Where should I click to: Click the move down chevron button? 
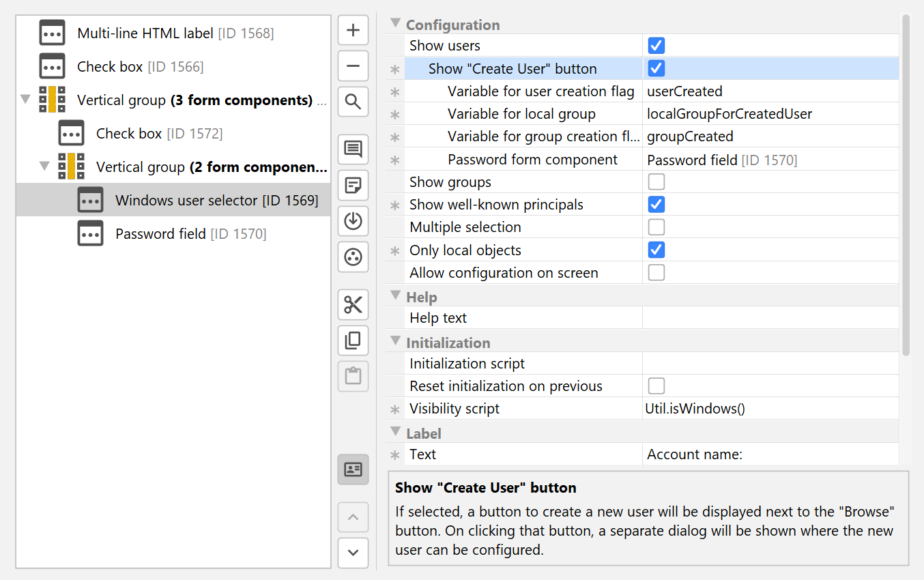[x=353, y=553]
